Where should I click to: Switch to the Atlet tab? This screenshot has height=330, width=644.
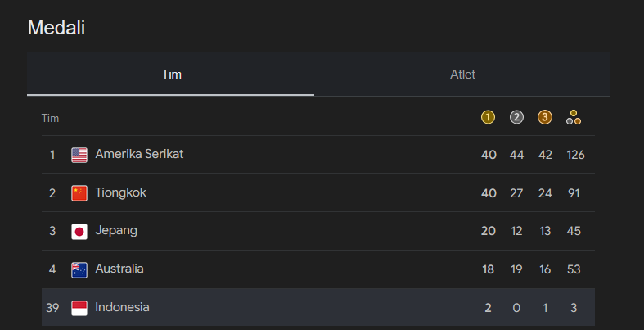[x=462, y=75]
